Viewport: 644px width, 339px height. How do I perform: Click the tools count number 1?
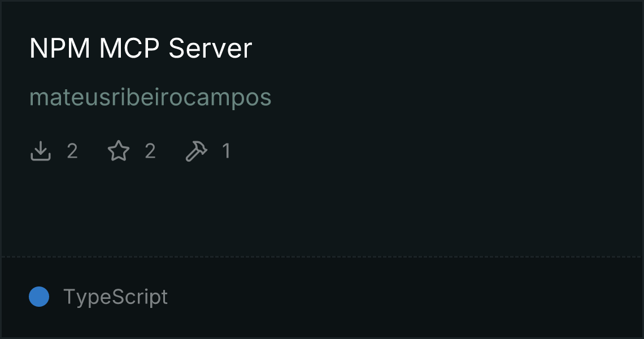point(227,151)
